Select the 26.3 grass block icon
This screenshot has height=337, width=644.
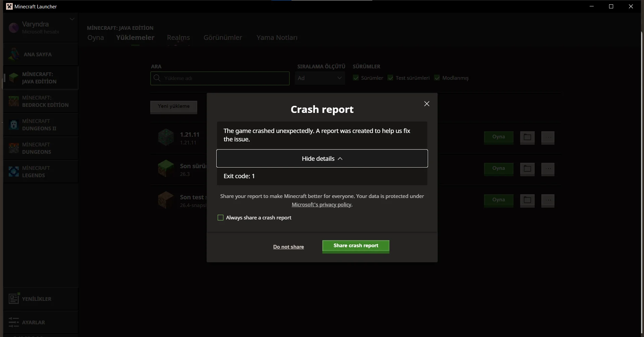point(166,168)
